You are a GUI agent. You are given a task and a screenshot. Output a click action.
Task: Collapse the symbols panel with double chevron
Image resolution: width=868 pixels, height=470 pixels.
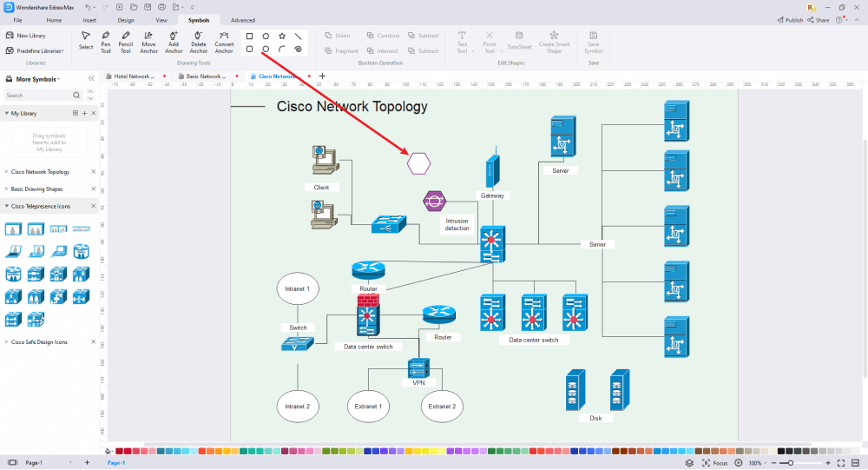coord(91,79)
